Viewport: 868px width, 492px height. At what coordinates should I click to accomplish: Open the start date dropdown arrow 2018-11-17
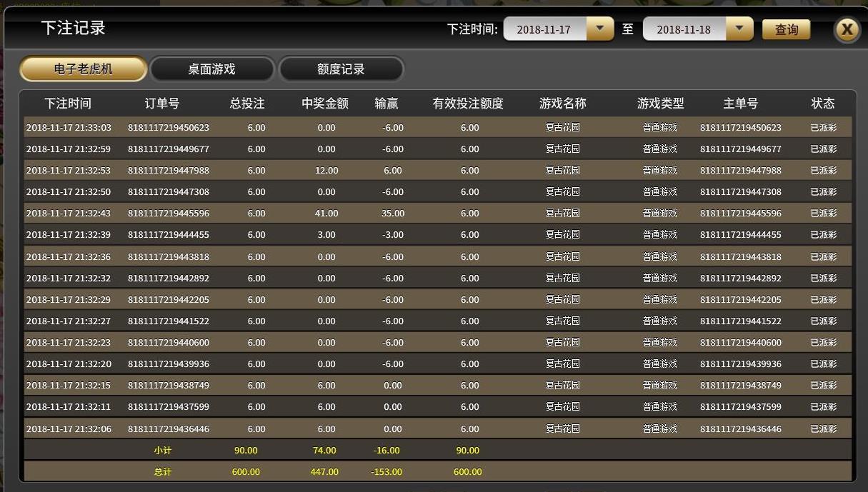tap(600, 29)
